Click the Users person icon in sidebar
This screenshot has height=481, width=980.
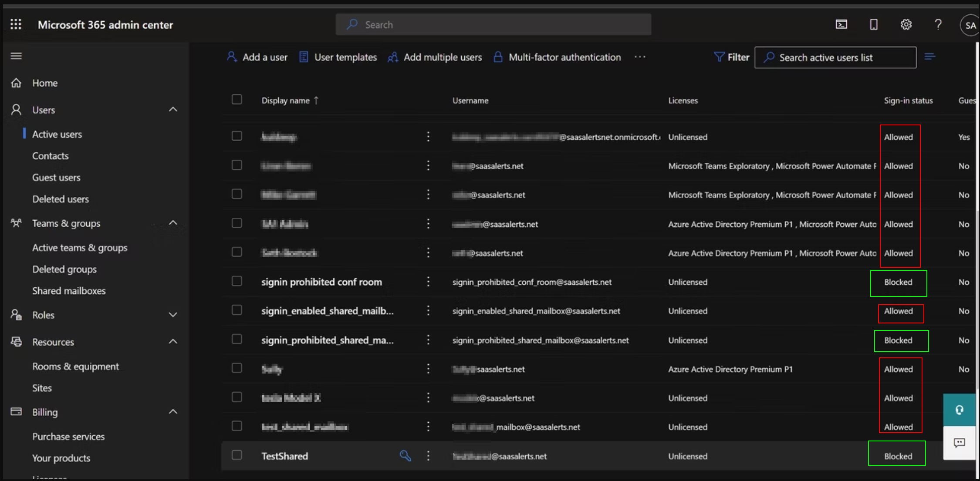(16, 110)
